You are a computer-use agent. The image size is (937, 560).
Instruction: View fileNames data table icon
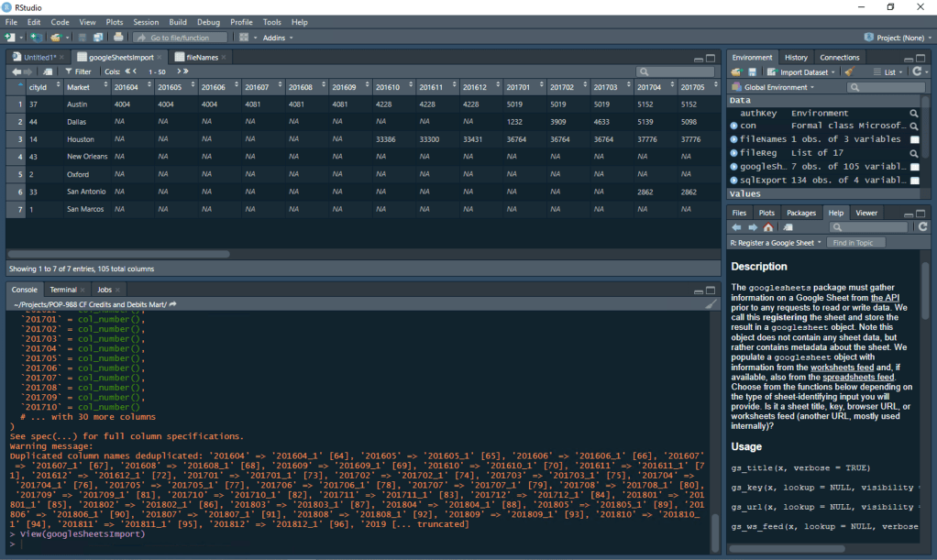click(914, 139)
